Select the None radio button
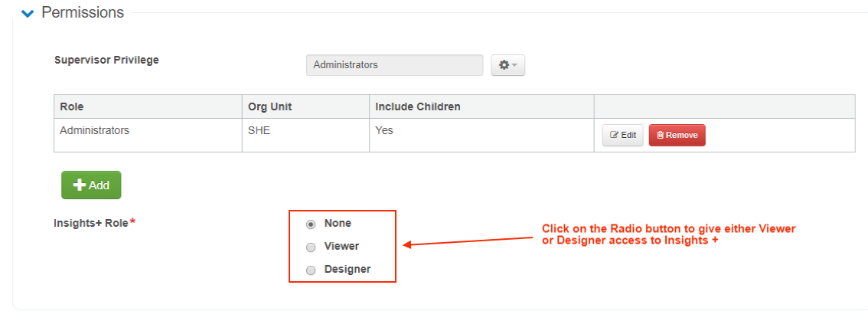 (311, 224)
